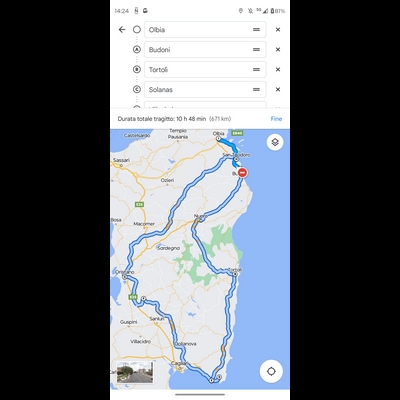Image resolution: width=400 pixels, height=400 pixels.
Task: Remove the Budoni stop
Action: pos(278,50)
